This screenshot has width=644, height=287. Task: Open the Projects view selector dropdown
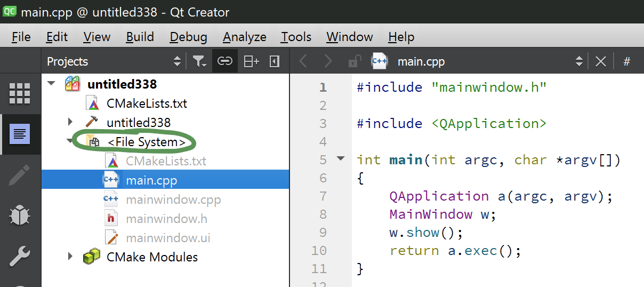tap(177, 61)
